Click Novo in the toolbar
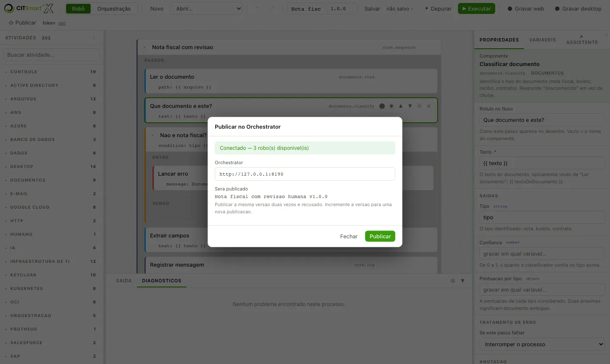Screen dimensions: 610x364 (x=157, y=8)
